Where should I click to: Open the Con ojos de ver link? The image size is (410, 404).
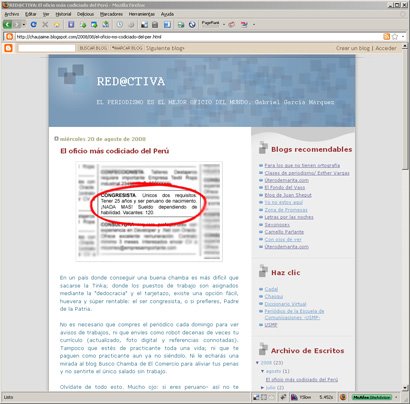click(283, 239)
